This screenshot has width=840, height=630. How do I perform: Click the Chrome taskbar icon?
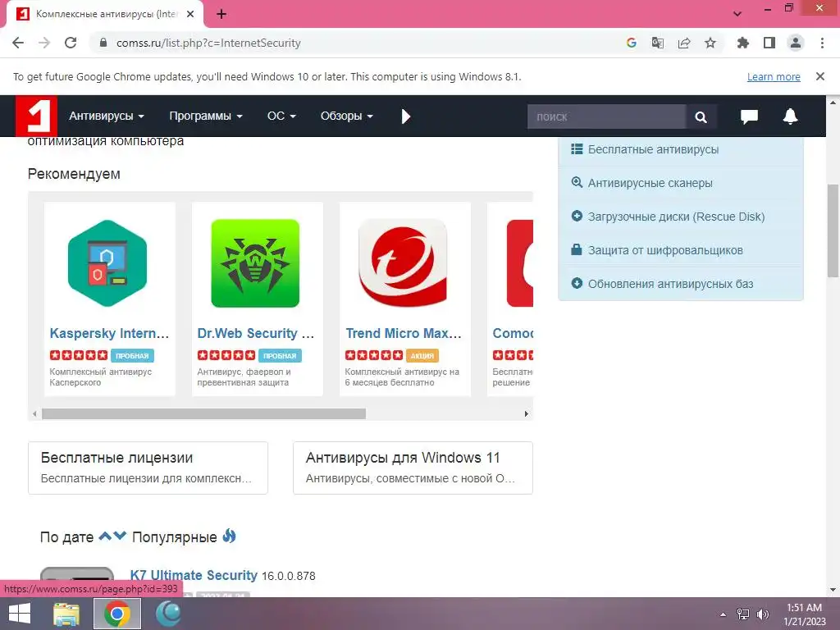click(117, 614)
